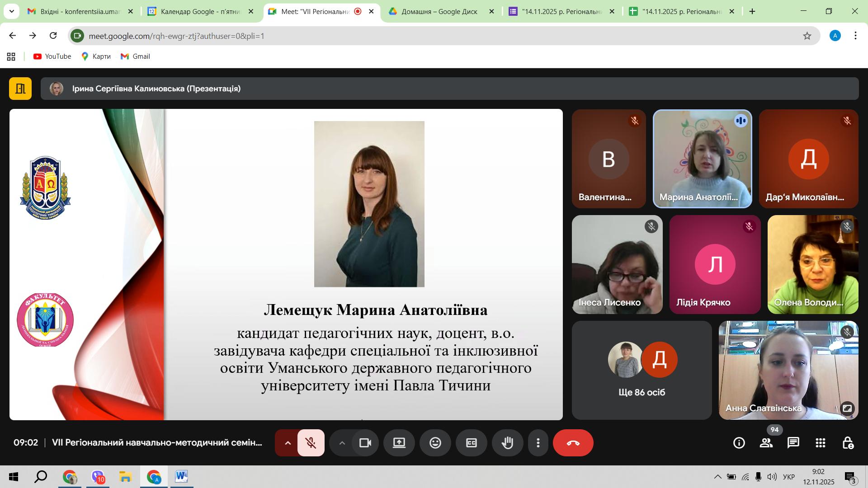Switch to Домашня – Google Диск tab
This screenshot has height=488, width=868.
coord(439,11)
